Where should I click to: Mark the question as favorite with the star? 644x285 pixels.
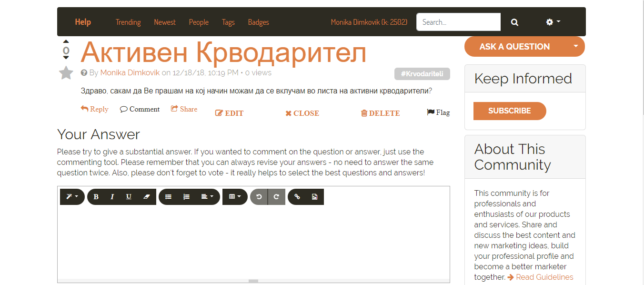click(66, 73)
